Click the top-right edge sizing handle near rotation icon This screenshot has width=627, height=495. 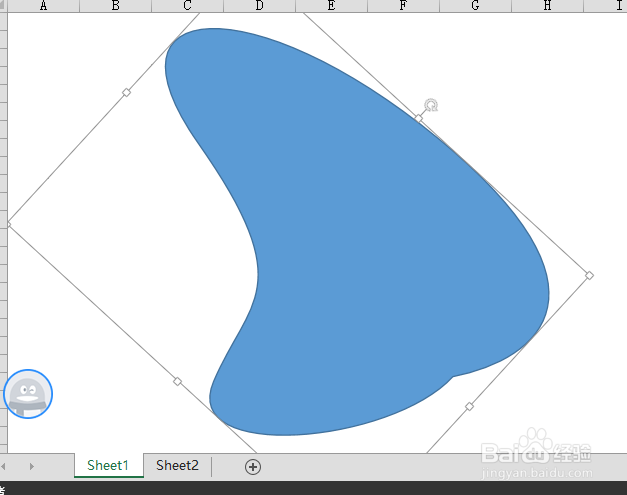419,118
